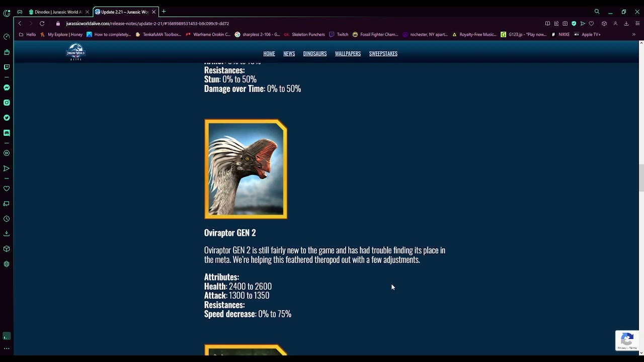
Task: Open Skeleton Punchers bookmark
Action: pos(304,35)
